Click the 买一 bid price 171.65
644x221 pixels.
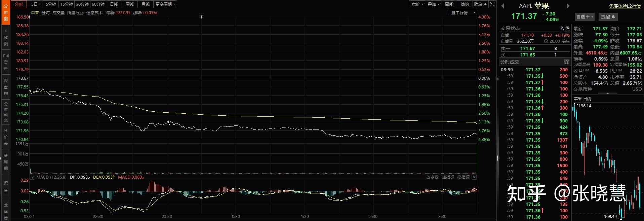click(x=527, y=55)
